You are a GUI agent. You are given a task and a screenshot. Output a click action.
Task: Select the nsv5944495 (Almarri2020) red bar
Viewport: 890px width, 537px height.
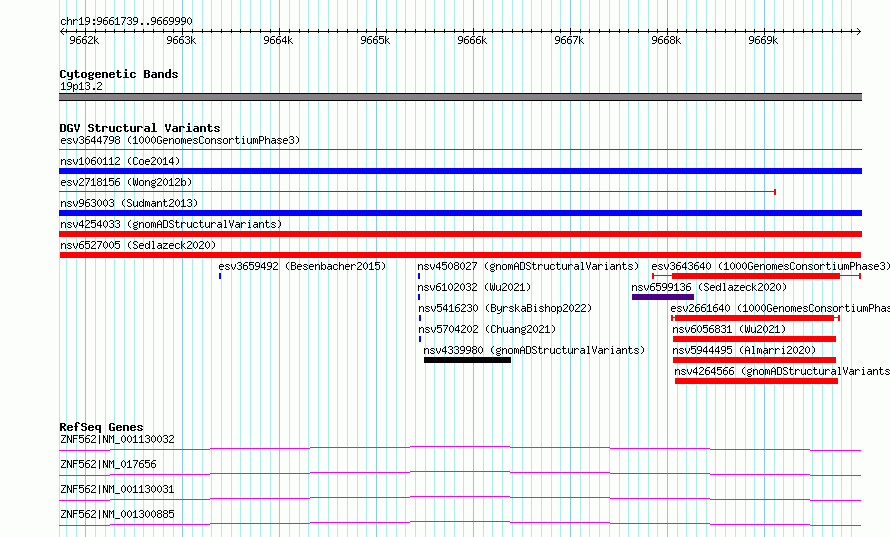tap(754, 360)
